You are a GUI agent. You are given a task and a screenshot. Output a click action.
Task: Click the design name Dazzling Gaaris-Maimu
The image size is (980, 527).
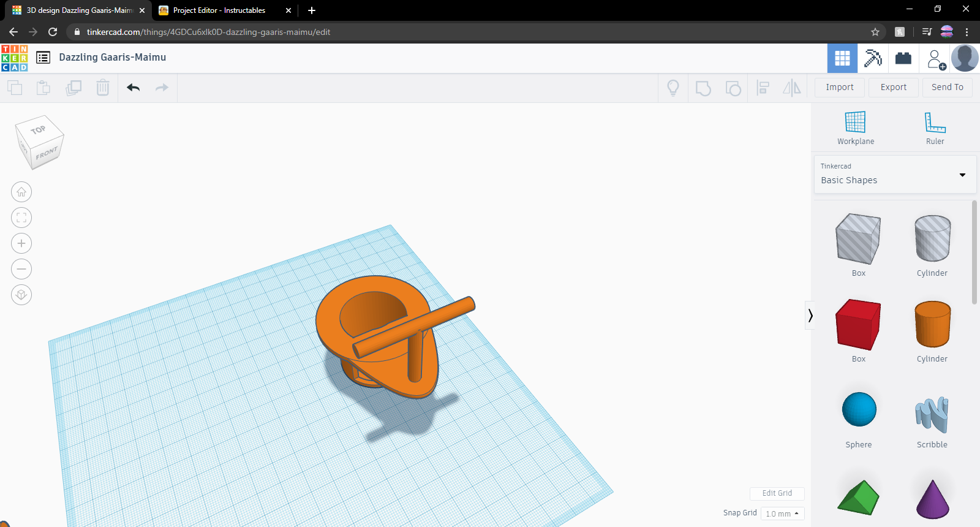click(113, 57)
